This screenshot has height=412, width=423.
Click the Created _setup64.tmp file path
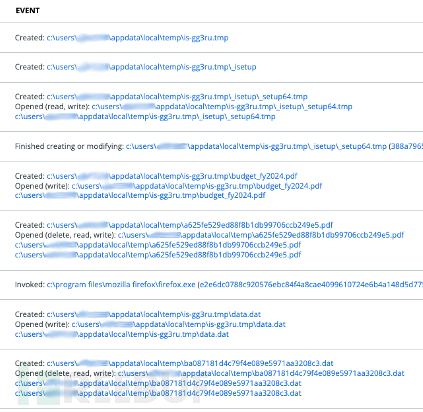[177, 97]
